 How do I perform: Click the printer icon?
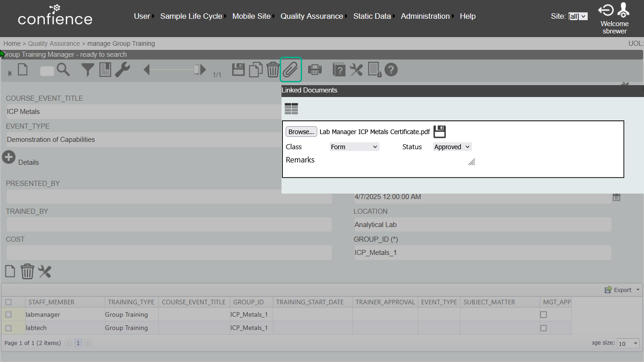point(315,70)
